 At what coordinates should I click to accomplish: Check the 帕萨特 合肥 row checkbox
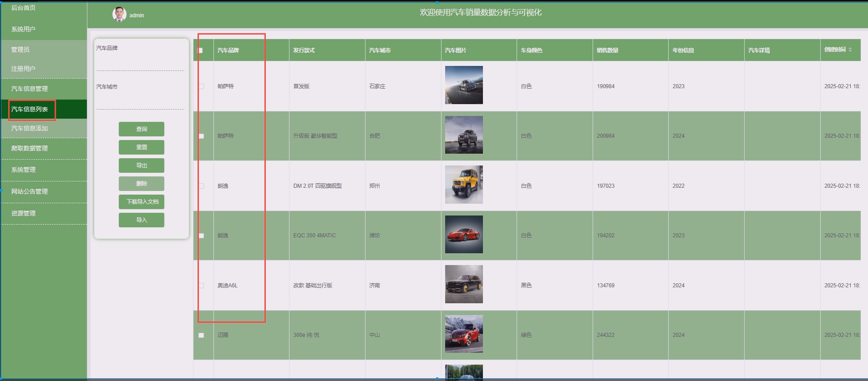tap(201, 136)
